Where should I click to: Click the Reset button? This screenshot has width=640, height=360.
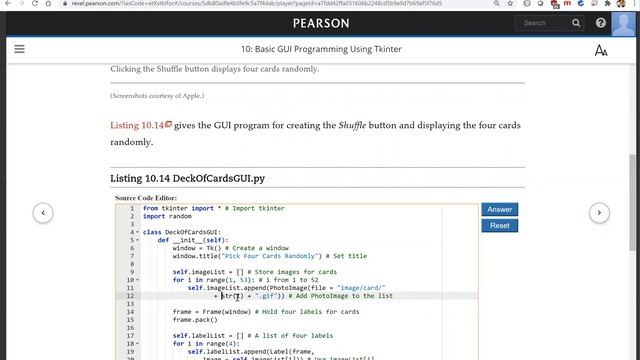(x=500, y=226)
